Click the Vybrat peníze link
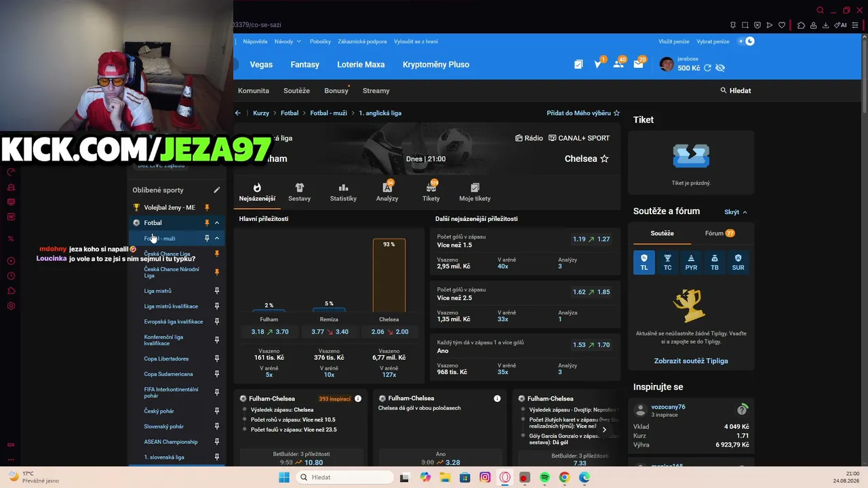Viewport: 868px width, 488px height. click(x=713, y=41)
